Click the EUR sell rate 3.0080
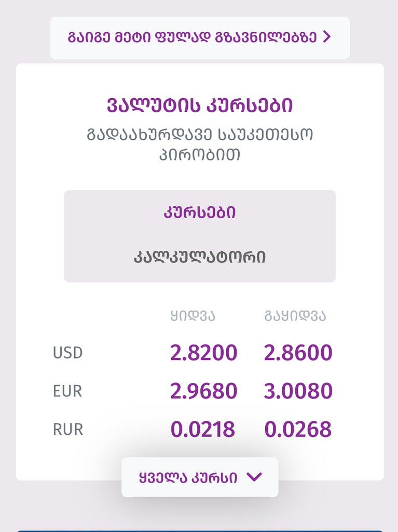The height and width of the screenshot is (532, 398). coord(298,391)
